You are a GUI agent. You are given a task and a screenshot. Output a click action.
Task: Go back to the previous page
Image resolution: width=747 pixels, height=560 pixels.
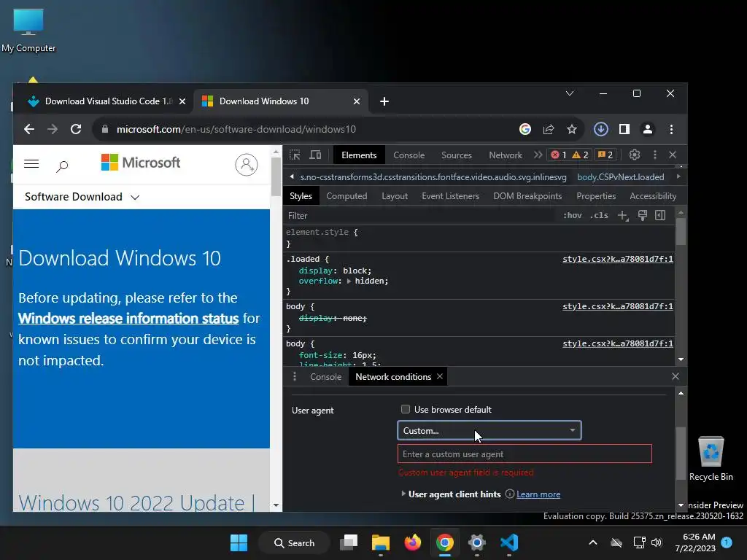pyautogui.click(x=29, y=129)
